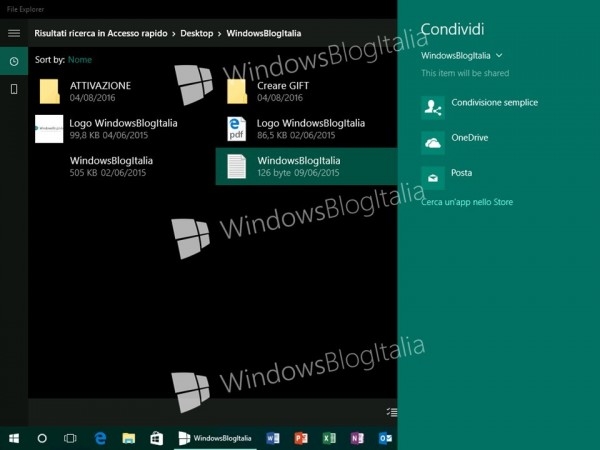Launch Word from the taskbar
The height and width of the screenshot is (450, 600).
point(272,438)
